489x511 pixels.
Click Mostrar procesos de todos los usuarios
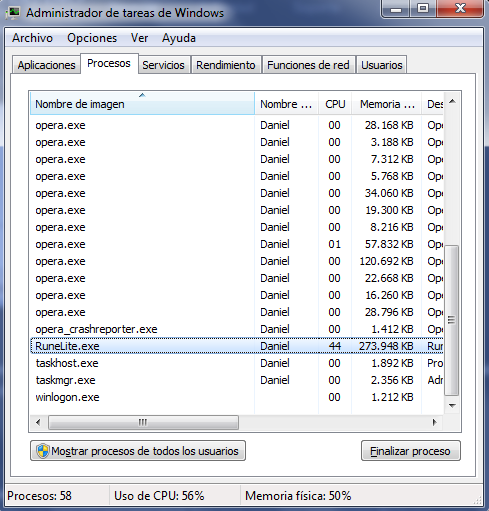138,451
